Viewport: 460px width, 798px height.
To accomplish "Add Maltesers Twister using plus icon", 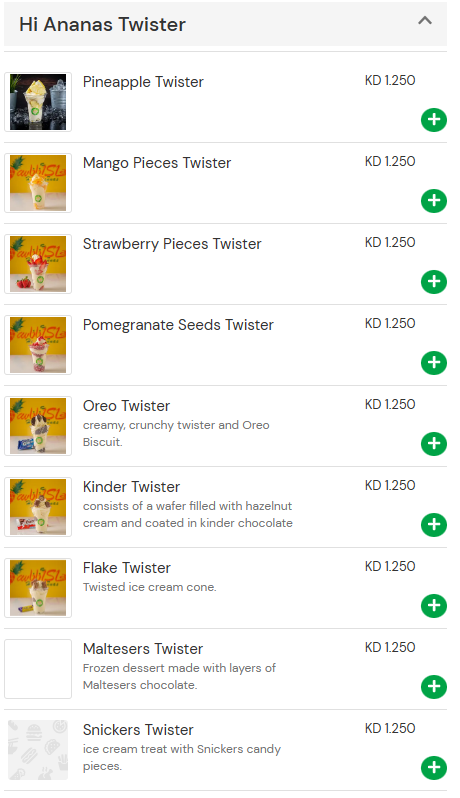I will [434, 687].
